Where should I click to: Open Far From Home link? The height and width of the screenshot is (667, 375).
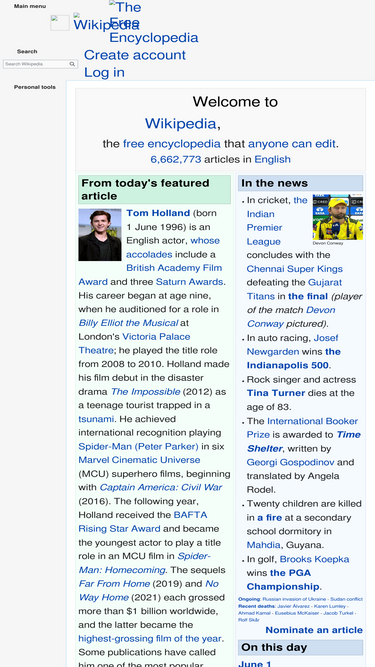coord(114,584)
